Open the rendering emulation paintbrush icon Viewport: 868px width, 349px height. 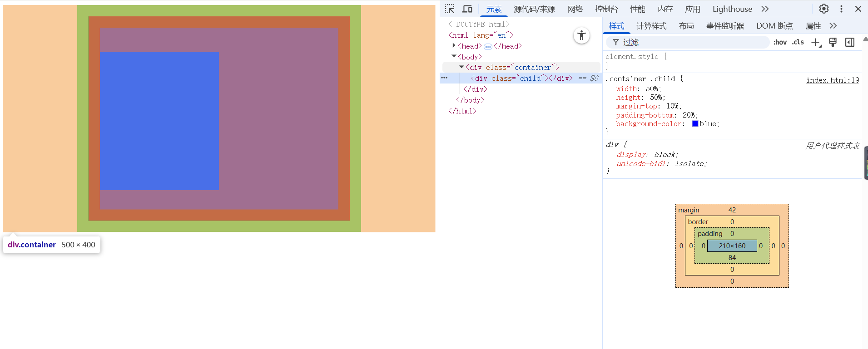point(833,42)
